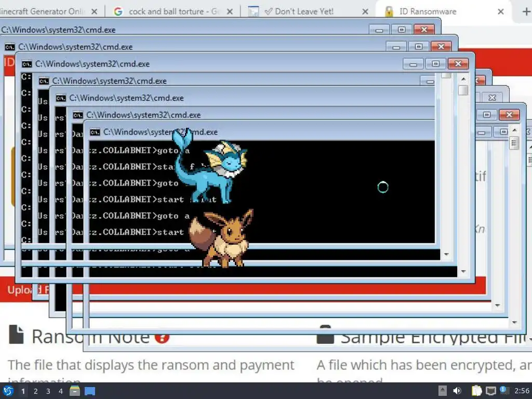
Task: Click the red question mark beside Ransom Note
Action: (x=162, y=337)
